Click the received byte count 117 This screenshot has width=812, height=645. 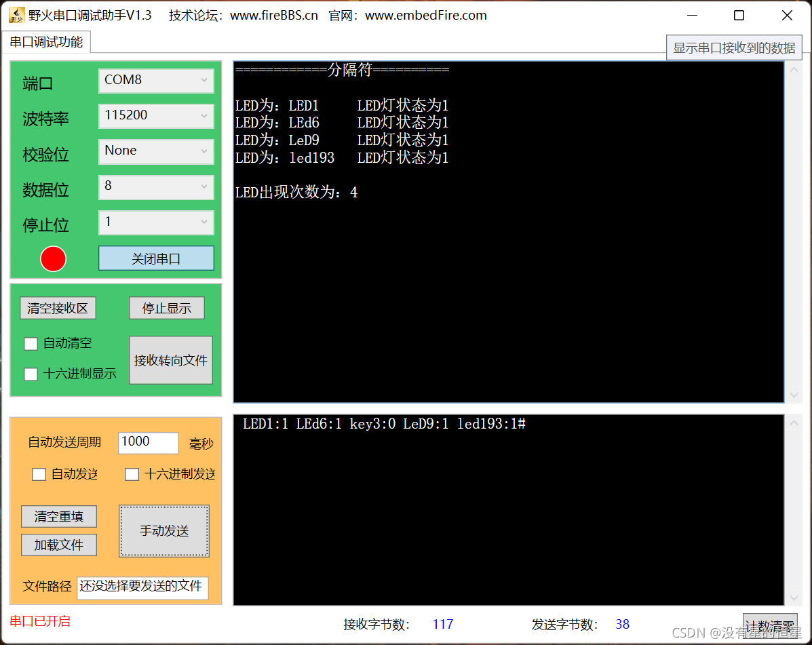coord(443,624)
